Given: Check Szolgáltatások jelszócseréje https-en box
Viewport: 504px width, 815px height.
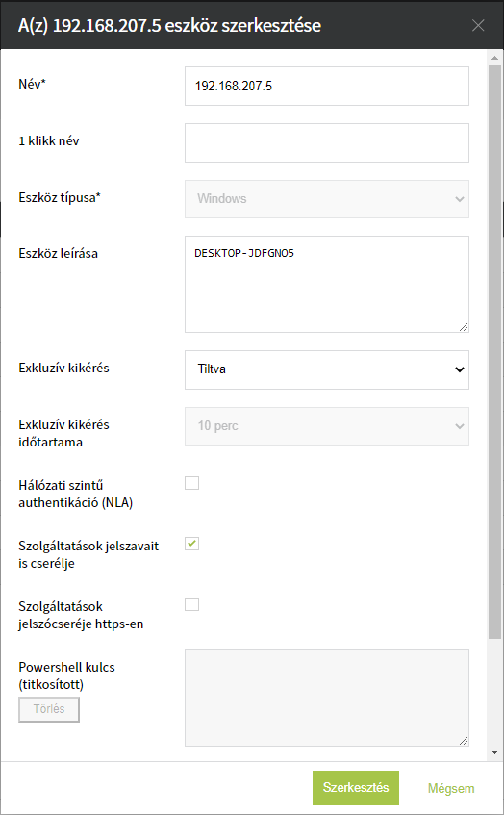Looking at the screenshot, I should [x=191, y=604].
